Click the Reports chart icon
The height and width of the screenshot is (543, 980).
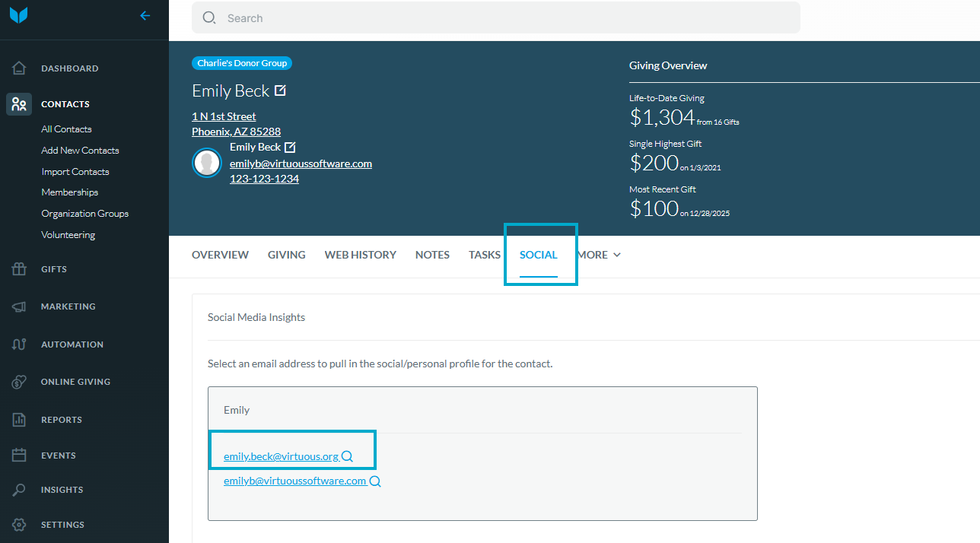coord(19,420)
